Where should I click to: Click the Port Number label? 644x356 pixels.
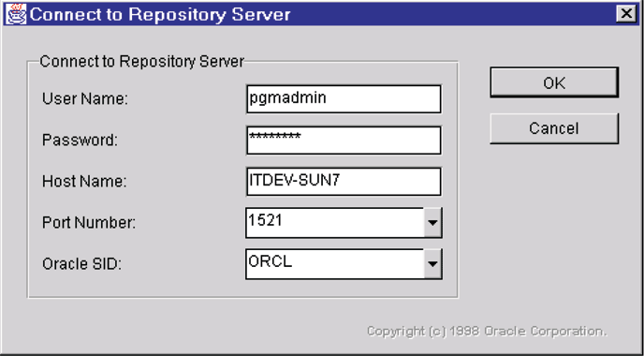89,222
